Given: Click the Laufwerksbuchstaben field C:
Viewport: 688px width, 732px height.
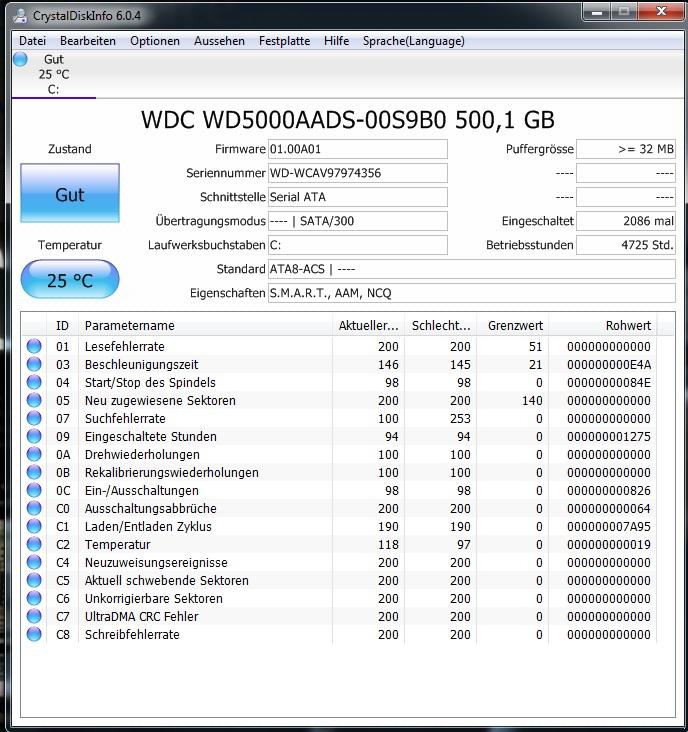Looking at the screenshot, I should pos(358,245).
